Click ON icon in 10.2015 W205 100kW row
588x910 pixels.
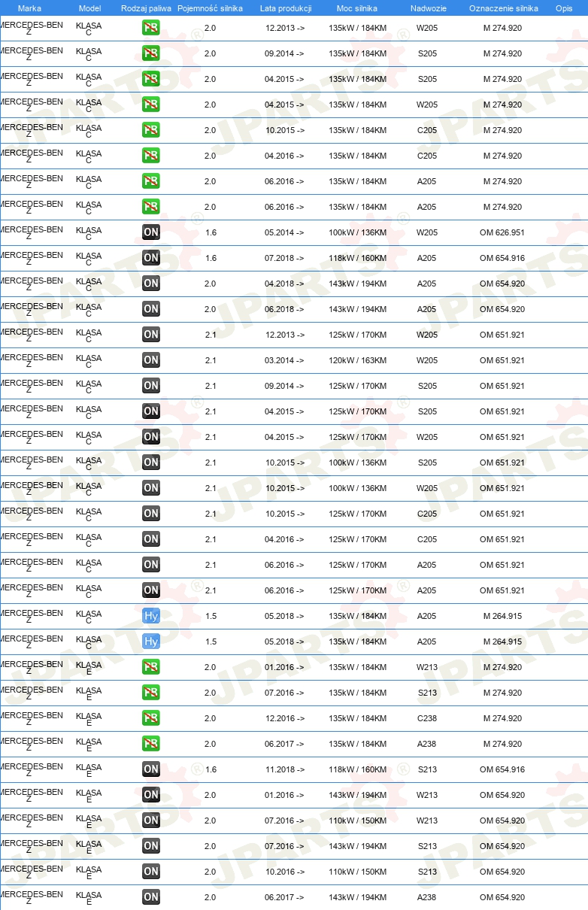click(x=151, y=489)
